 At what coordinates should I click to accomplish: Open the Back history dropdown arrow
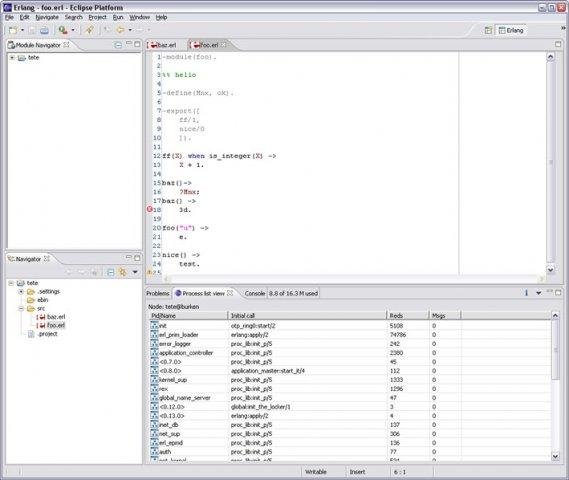(x=130, y=30)
